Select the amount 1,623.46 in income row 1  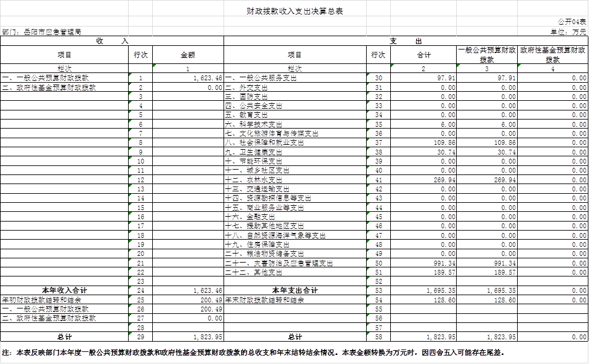pos(208,78)
